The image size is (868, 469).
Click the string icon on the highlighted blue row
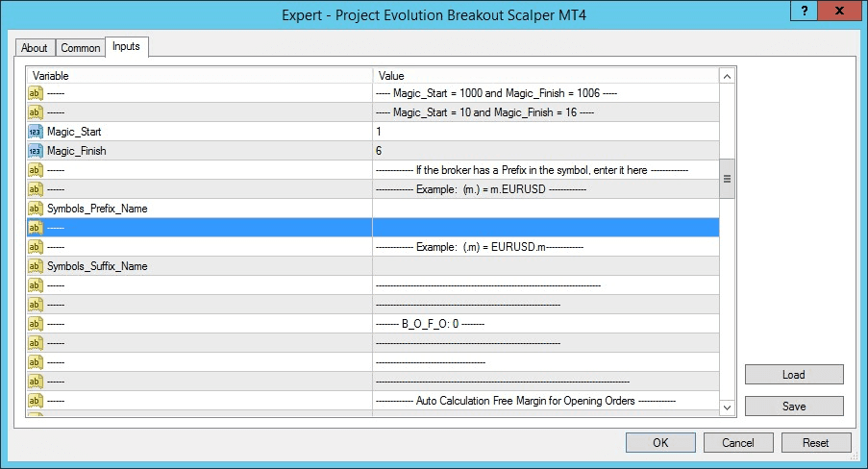[x=36, y=228]
